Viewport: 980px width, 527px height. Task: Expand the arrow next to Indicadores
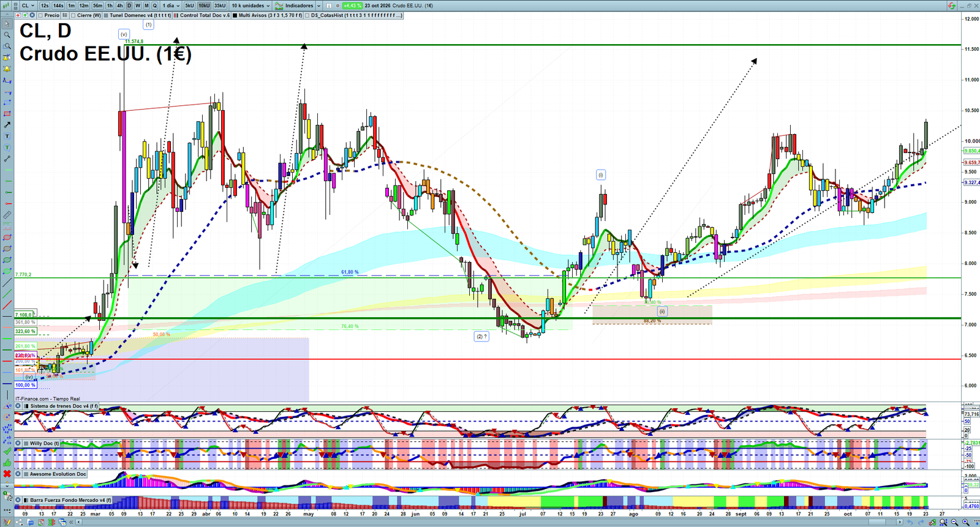coord(318,6)
